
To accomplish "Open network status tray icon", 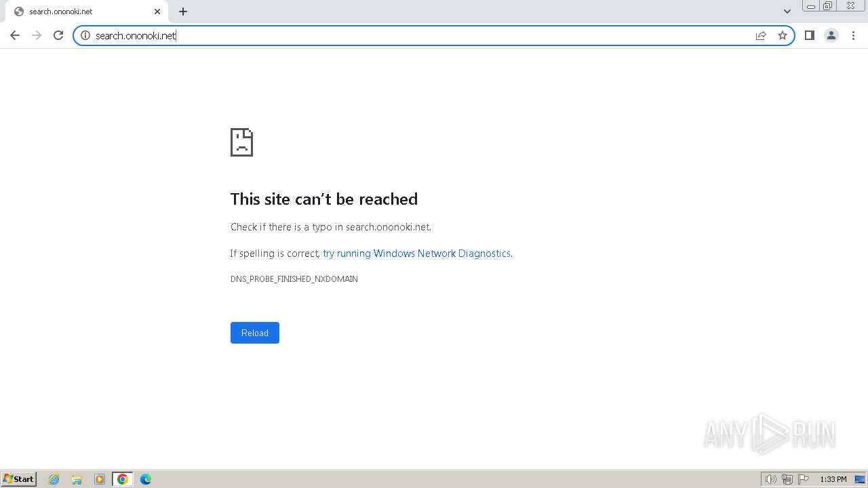I will 787,479.
